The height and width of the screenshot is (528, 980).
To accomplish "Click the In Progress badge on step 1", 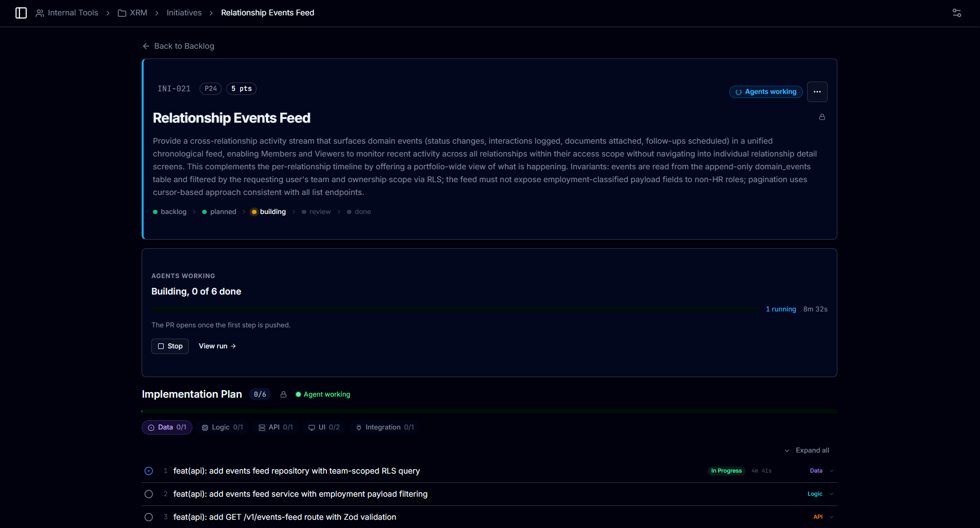I will tap(726, 471).
